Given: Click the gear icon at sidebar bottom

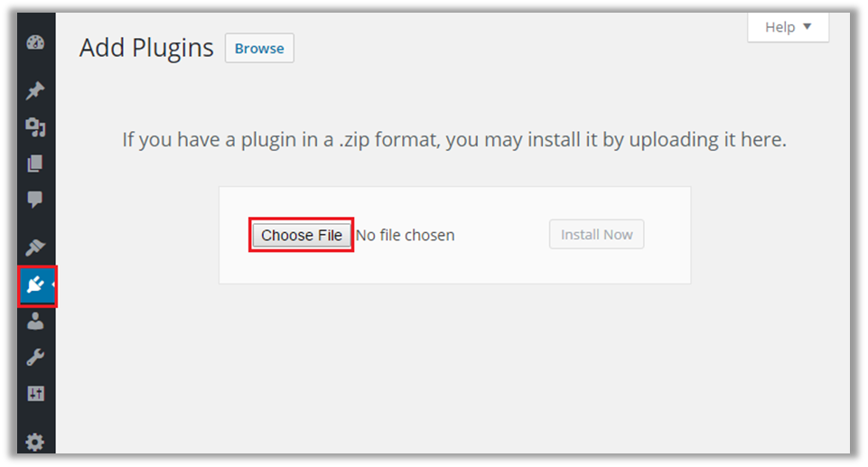Looking at the screenshot, I should [35, 442].
